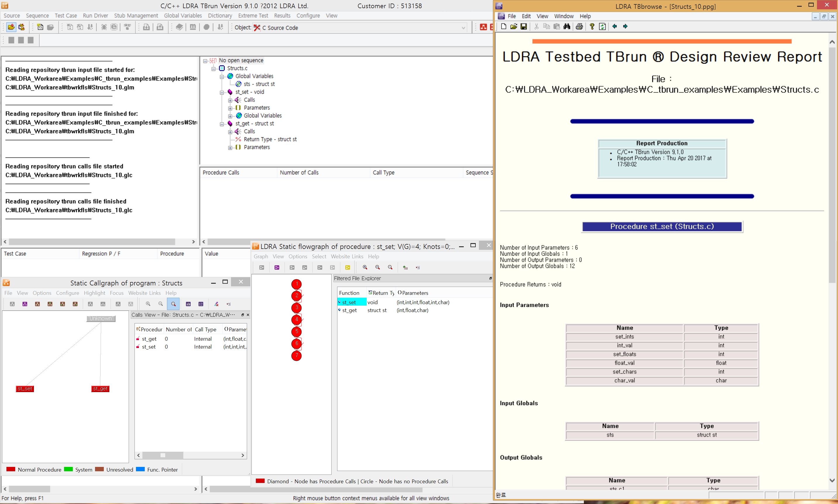Expand Parameters under st_set - void

[230, 108]
